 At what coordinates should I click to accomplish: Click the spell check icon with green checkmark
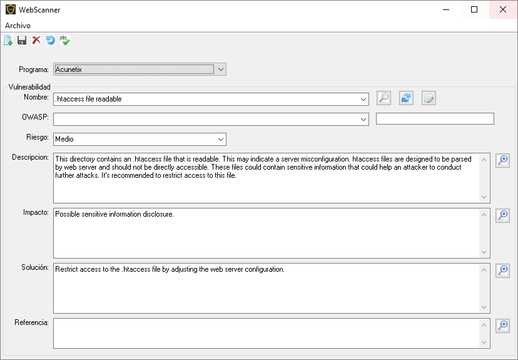65,40
